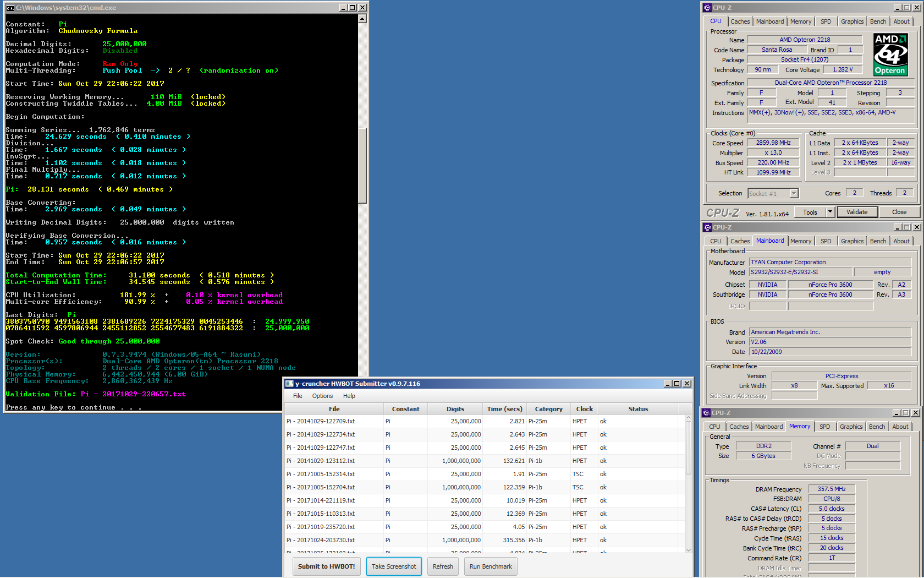
Task: Switch to SPD tab in top CPU-Z
Action: [826, 21]
